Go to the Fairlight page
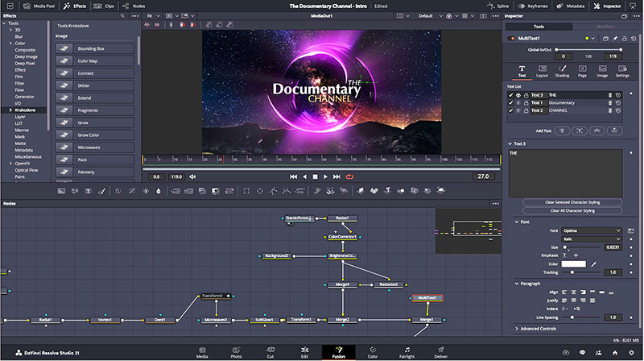The width and height of the screenshot is (644, 361). point(407,352)
